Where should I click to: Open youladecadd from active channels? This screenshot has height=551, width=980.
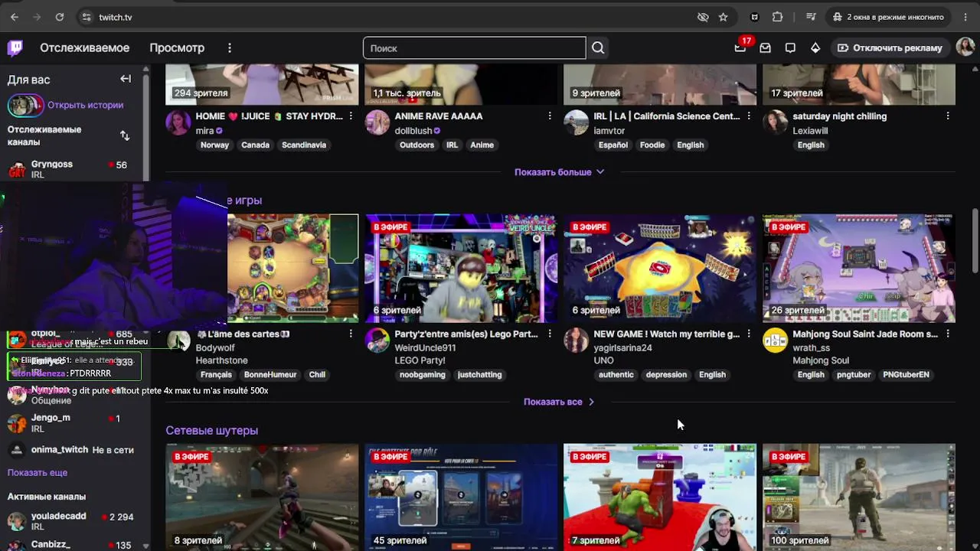[75, 521]
